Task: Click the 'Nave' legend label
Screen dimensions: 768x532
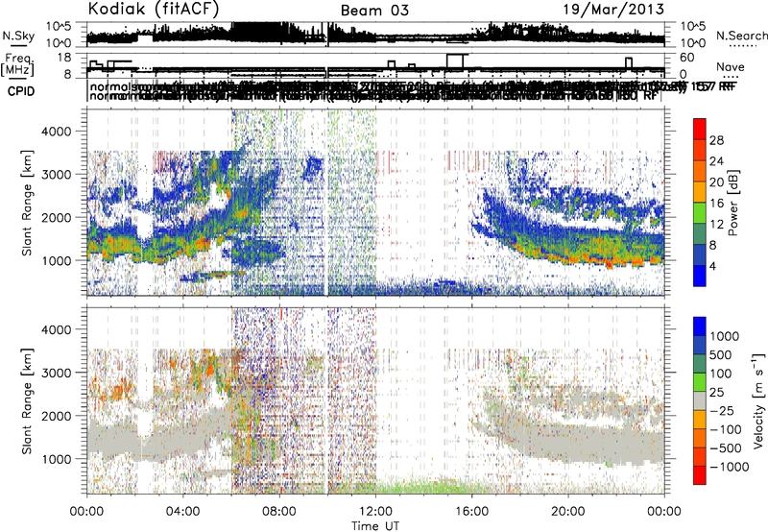Action: tap(731, 66)
